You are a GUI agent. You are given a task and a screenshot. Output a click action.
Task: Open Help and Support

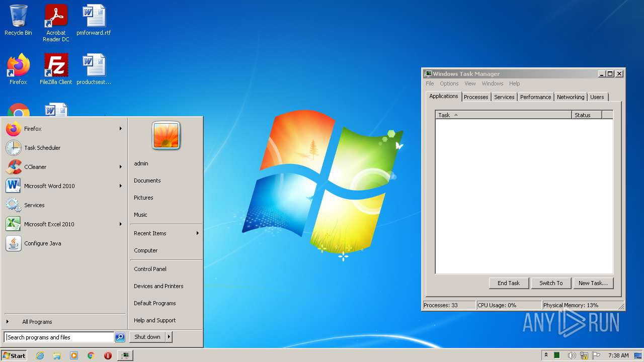pyautogui.click(x=166, y=320)
